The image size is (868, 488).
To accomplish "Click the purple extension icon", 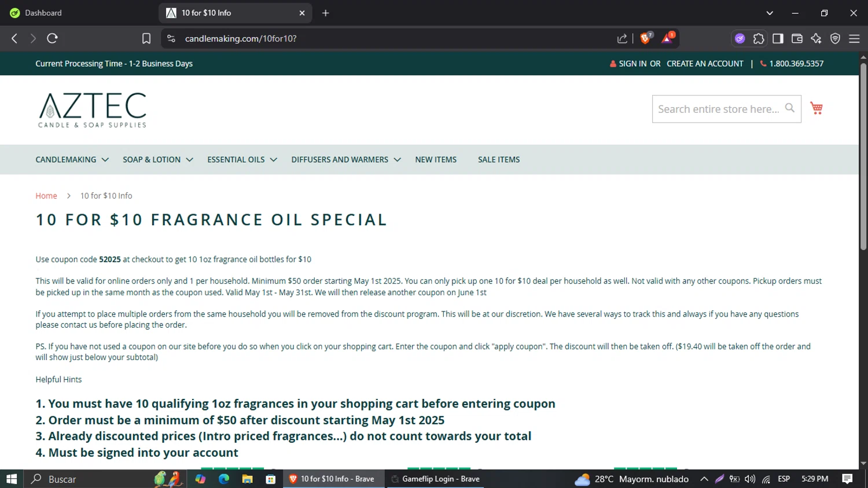I will point(740,38).
